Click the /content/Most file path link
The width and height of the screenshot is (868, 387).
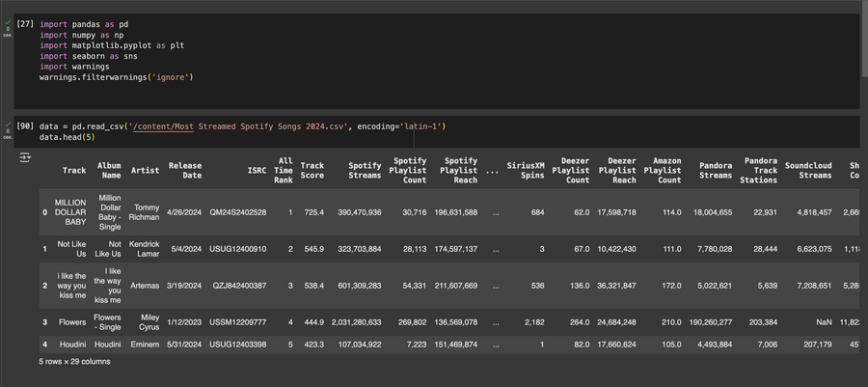[x=161, y=126]
